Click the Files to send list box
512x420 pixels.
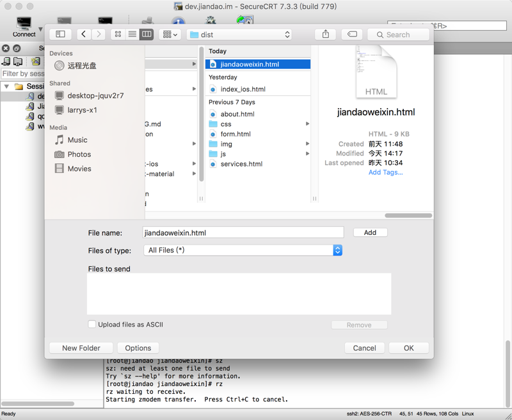239,294
